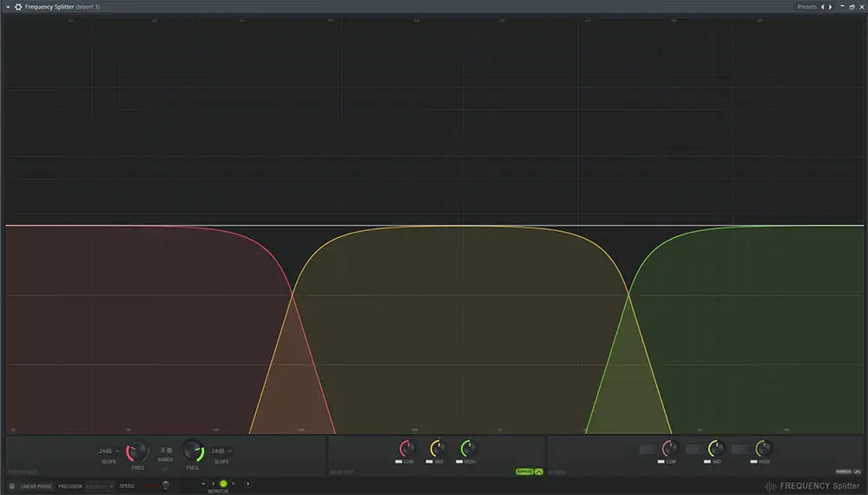Image resolution: width=868 pixels, height=495 pixels.
Task: Click the red low crossover FREQ knob
Action: tap(137, 452)
